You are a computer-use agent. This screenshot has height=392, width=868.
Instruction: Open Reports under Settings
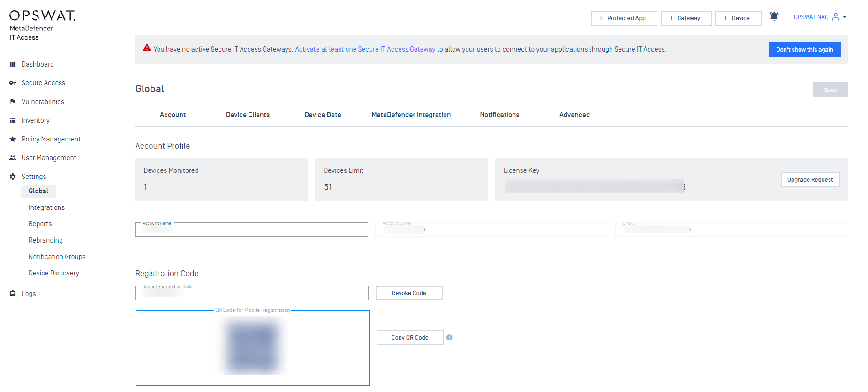pos(40,224)
